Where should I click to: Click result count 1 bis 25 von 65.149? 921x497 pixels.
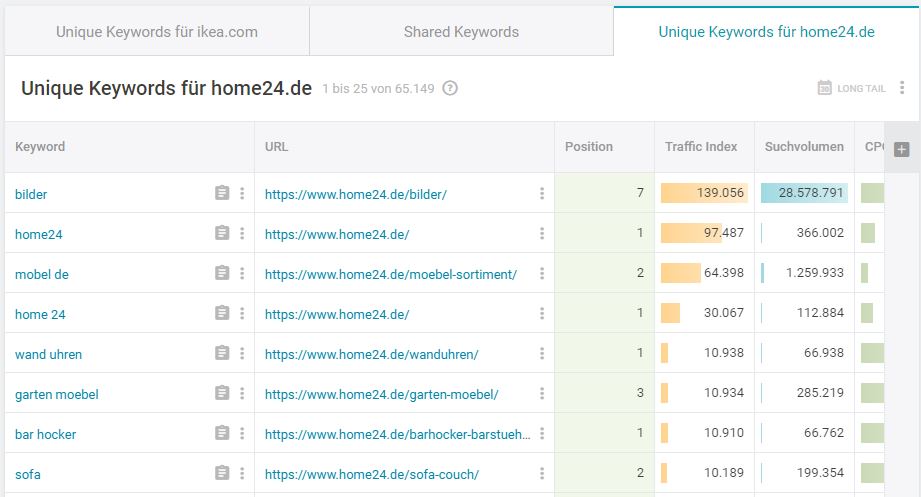[378, 89]
